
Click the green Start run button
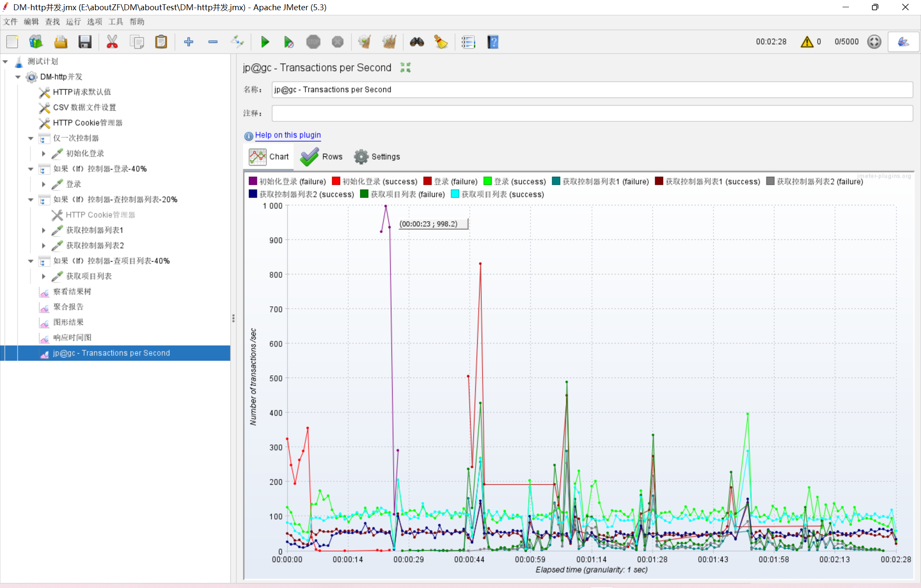tap(265, 42)
